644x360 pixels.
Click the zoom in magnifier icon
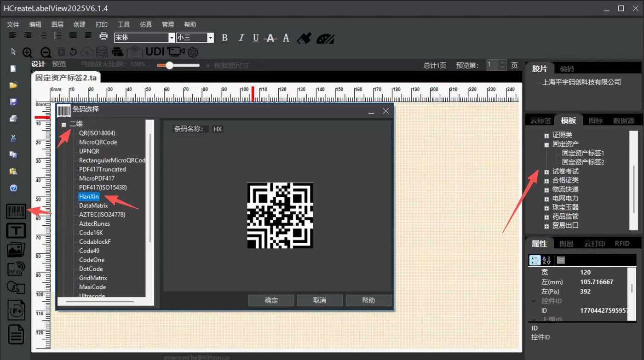(x=28, y=52)
